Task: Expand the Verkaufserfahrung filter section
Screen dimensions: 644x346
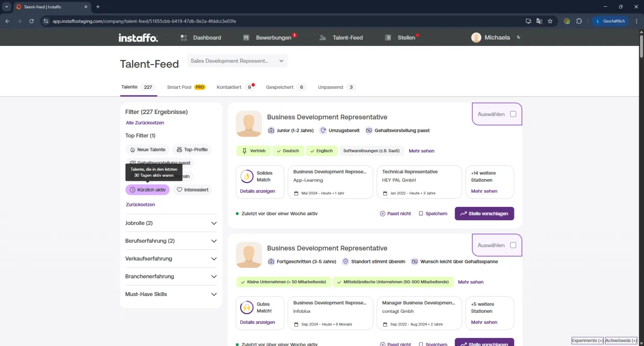Action: 171,259
